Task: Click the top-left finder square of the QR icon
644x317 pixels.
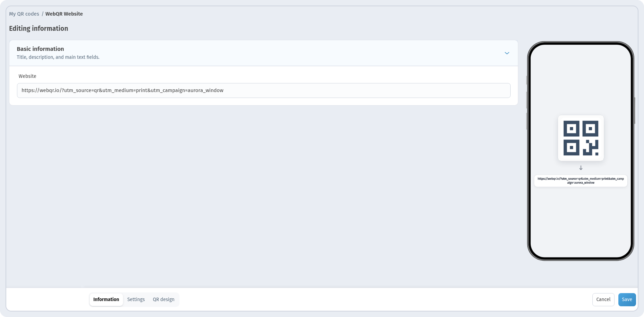Action: click(571, 129)
